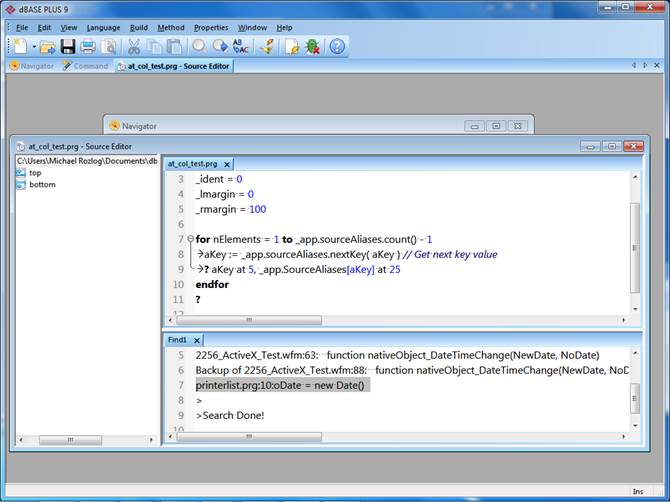Image resolution: width=670 pixels, height=502 pixels.
Task: Open the dropdown arrow beside New icon
Action: tap(33, 47)
